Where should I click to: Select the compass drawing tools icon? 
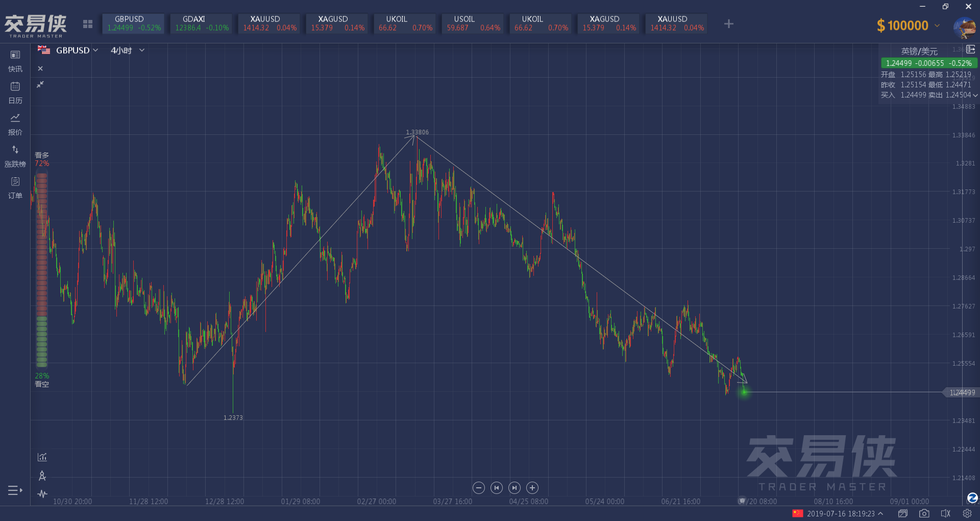[42, 476]
